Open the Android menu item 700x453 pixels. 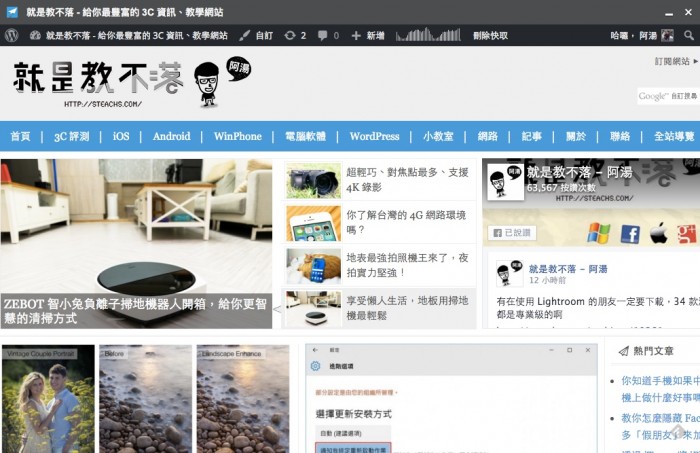click(171, 136)
